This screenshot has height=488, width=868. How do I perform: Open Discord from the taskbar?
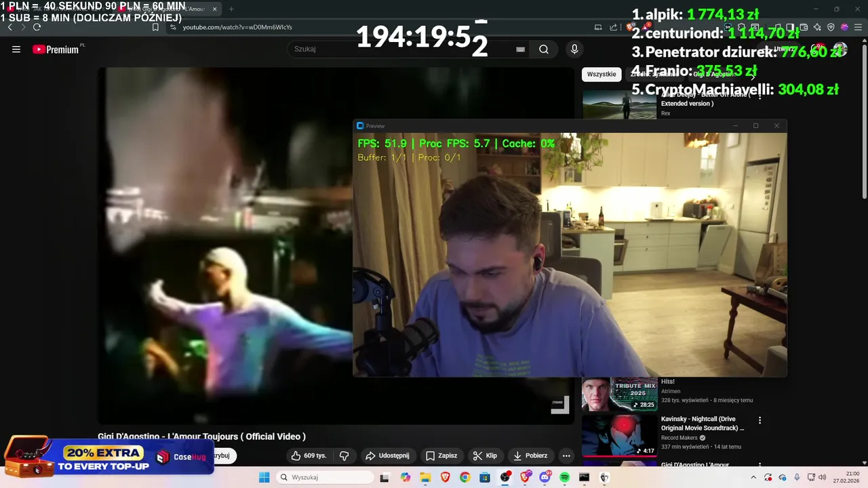pos(545,477)
